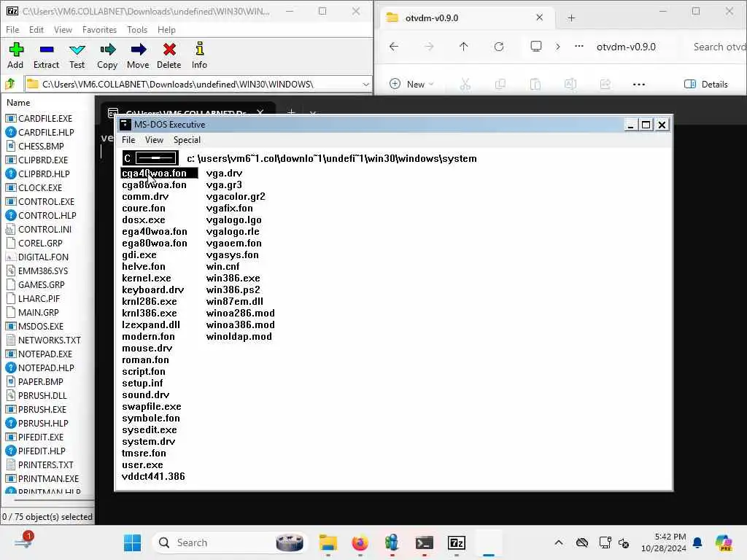Open breadcrumb ellipsis in File Explorer address
Screen dimensions: 747x560
click(x=578, y=47)
